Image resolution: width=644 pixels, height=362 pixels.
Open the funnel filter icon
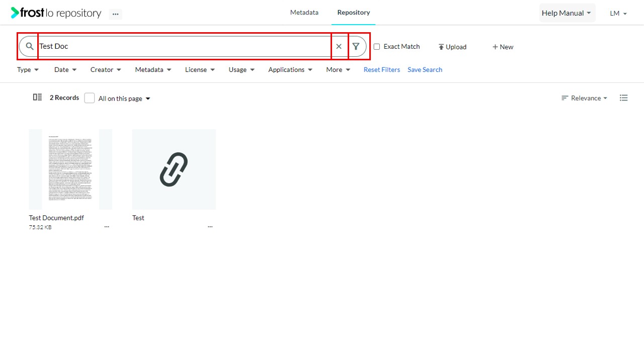(x=356, y=46)
